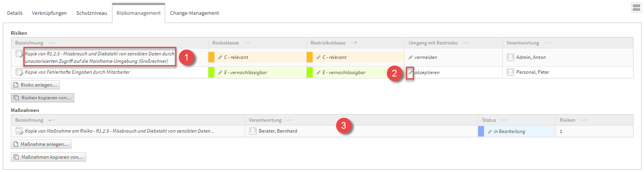This screenshot has width=644, height=172.
Task: Click Risiko anlegen button
Action: tap(36, 85)
